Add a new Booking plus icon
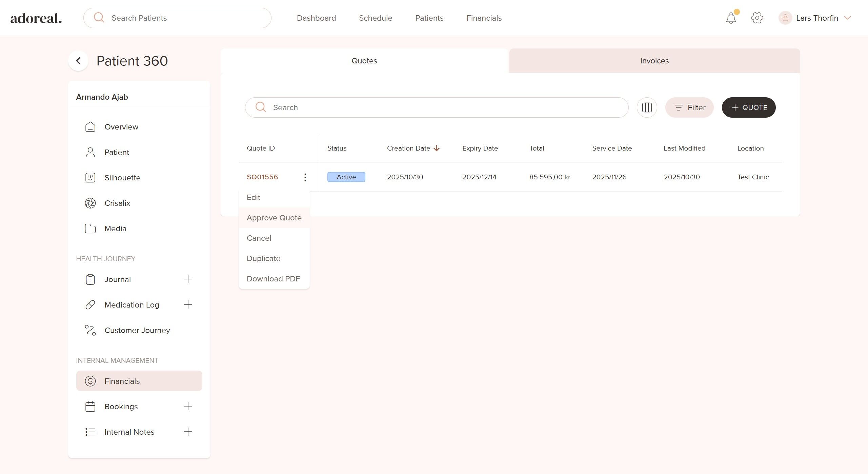Viewport: 868px width, 474px height. (188, 406)
